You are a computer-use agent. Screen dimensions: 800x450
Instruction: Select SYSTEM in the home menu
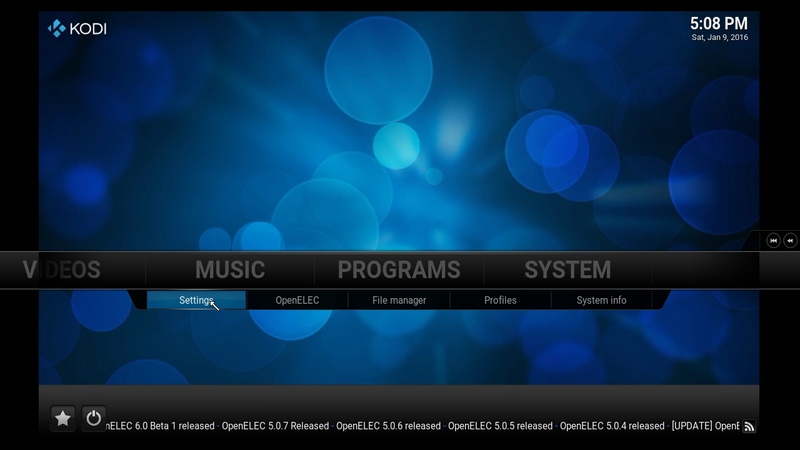567,270
